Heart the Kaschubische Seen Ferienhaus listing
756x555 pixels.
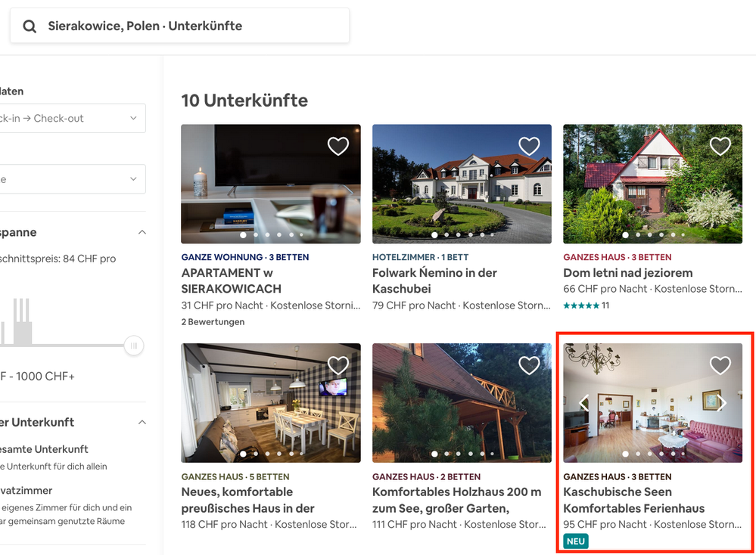point(720,366)
